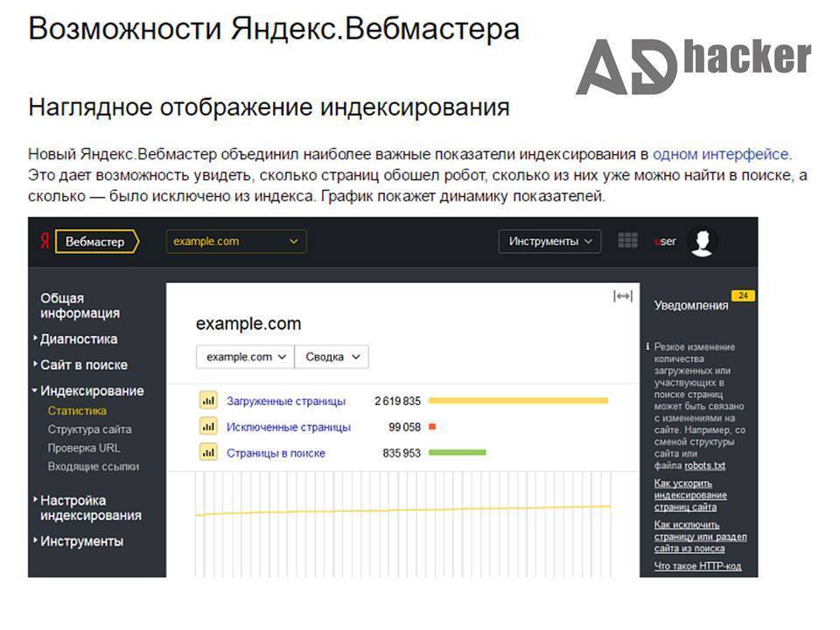This screenshot has height=630, width=840.
Task: Click chart icon beside Загруженные страницы
Action: coord(208,400)
